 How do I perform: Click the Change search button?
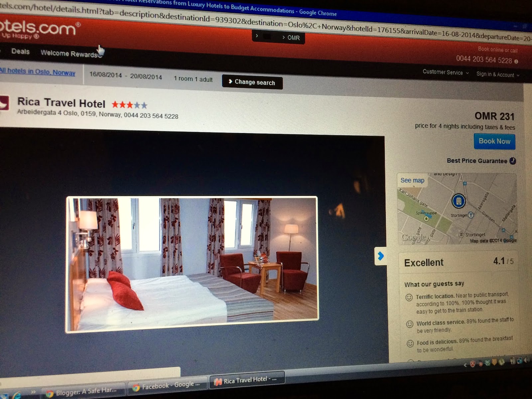[252, 82]
